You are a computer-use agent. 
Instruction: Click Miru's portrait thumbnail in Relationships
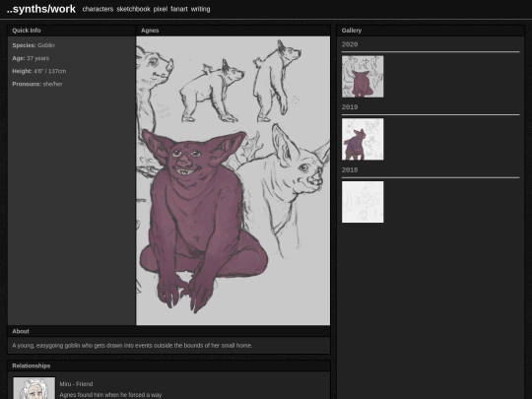[x=33, y=388]
